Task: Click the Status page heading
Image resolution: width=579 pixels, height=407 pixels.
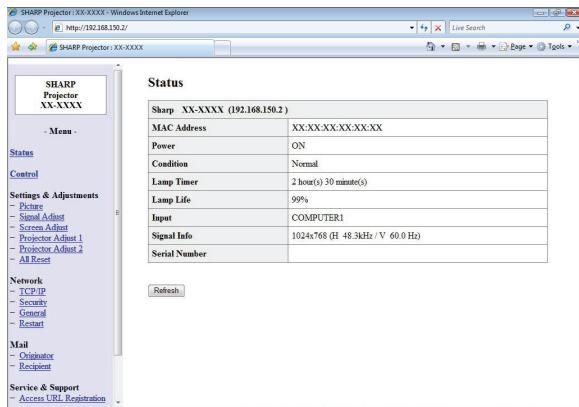Action: (165, 82)
